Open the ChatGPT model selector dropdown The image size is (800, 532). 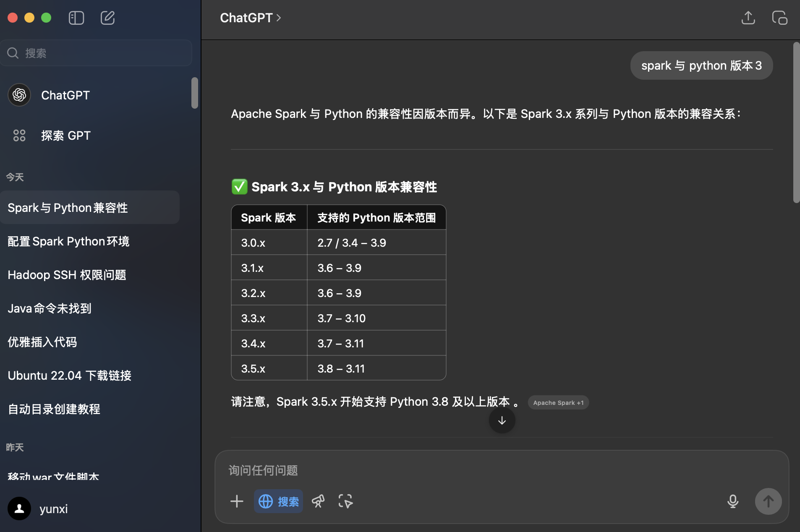[251, 18]
